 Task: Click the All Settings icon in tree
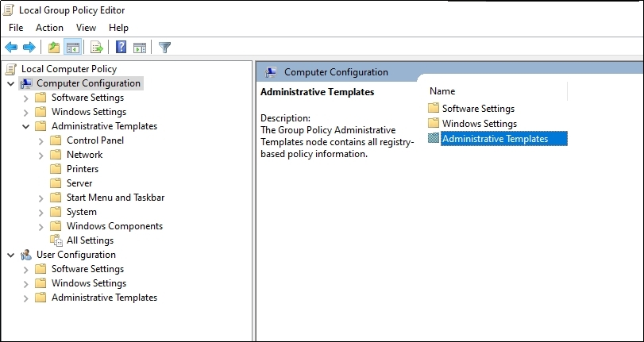click(56, 240)
